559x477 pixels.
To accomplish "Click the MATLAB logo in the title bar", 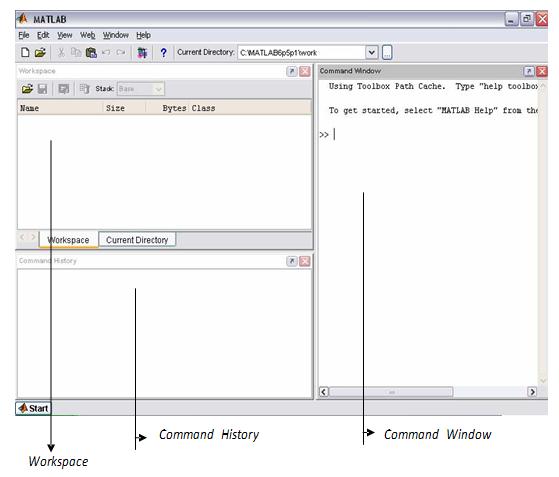I will point(22,19).
